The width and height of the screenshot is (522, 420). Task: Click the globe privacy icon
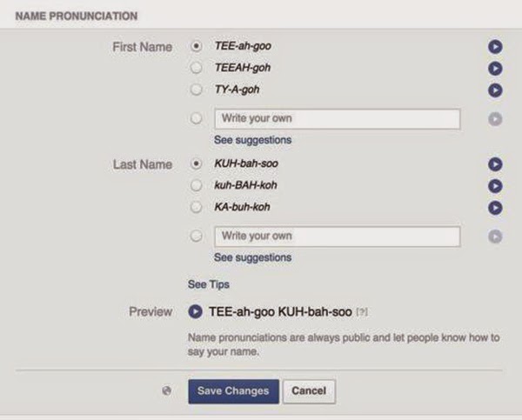tap(166, 390)
